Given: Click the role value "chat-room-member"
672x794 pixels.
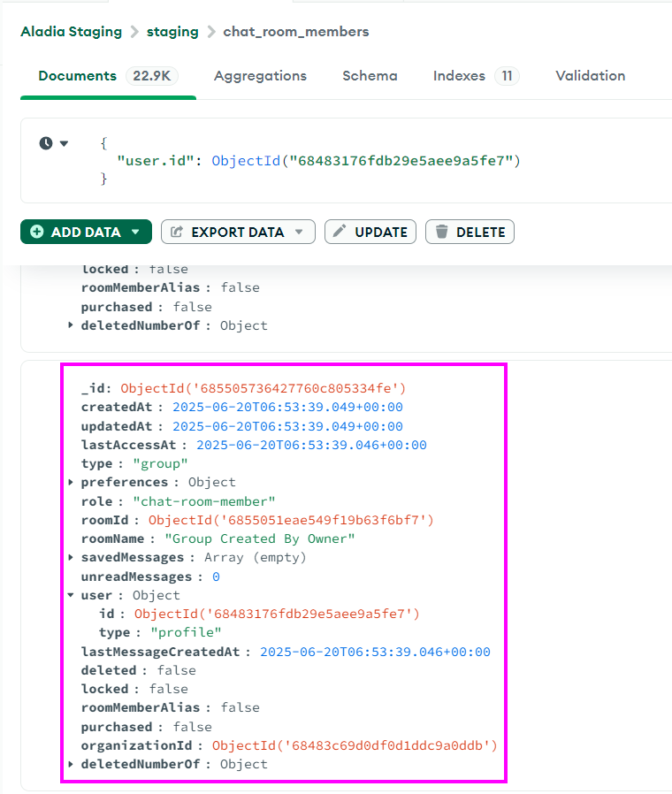Looking at the screenshot, I should [204, 501].
